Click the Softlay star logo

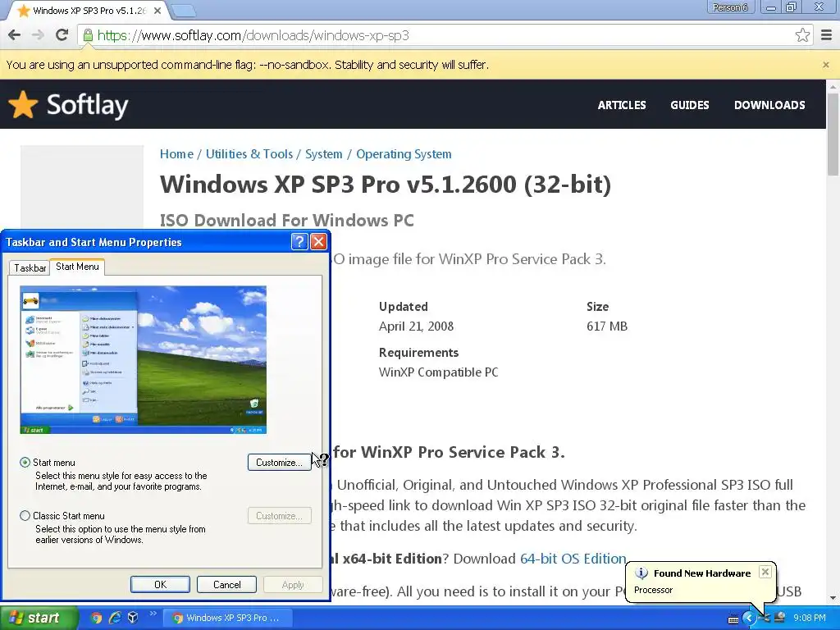[22, 104]
